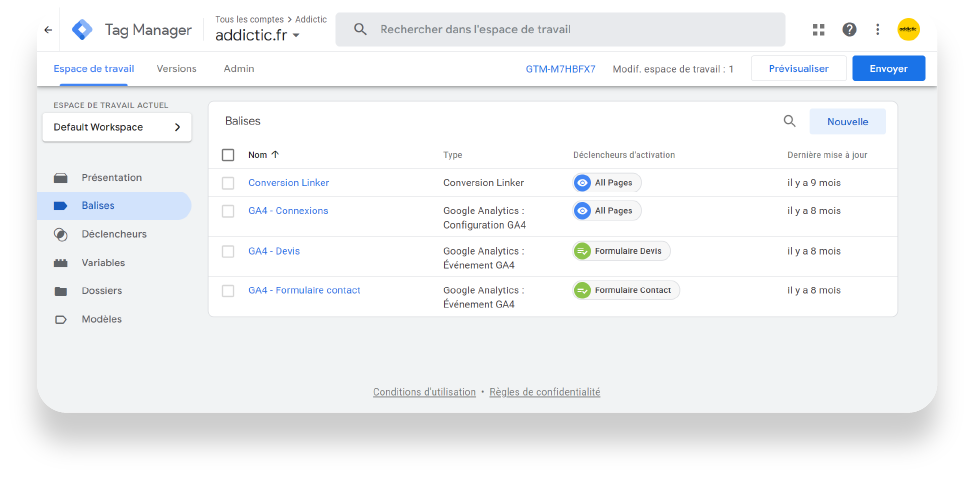Open the three-dot more options menu
The width and height of the screenshot is (974, 479).
point(878,30)
